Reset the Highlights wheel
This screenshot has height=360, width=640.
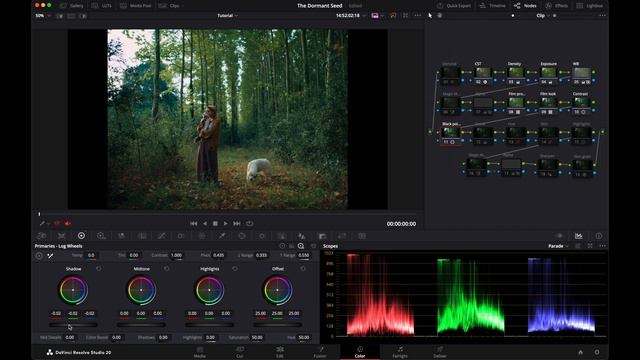click(x=235, y=269)
